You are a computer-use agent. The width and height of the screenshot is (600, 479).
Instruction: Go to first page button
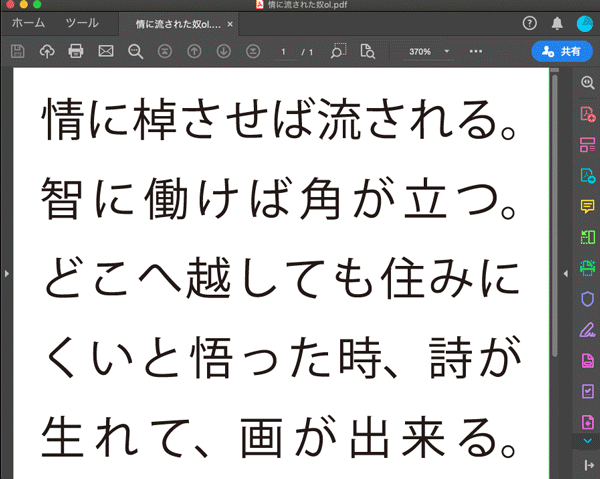click(x=165, y=51)
